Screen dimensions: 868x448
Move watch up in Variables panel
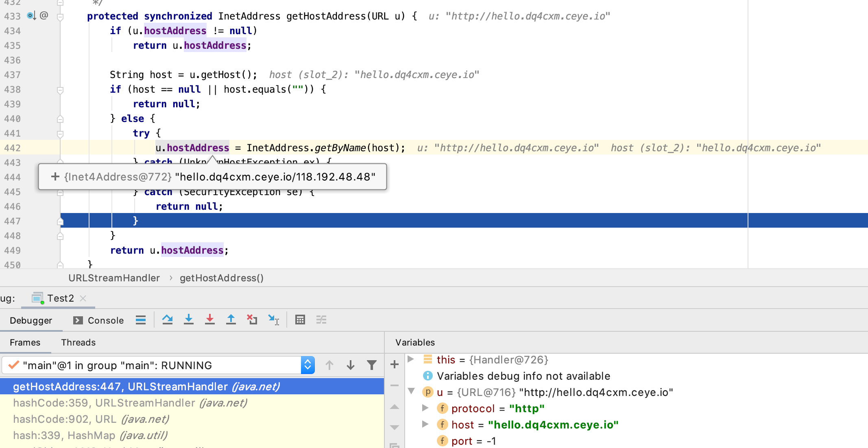[x=395, y=407]
